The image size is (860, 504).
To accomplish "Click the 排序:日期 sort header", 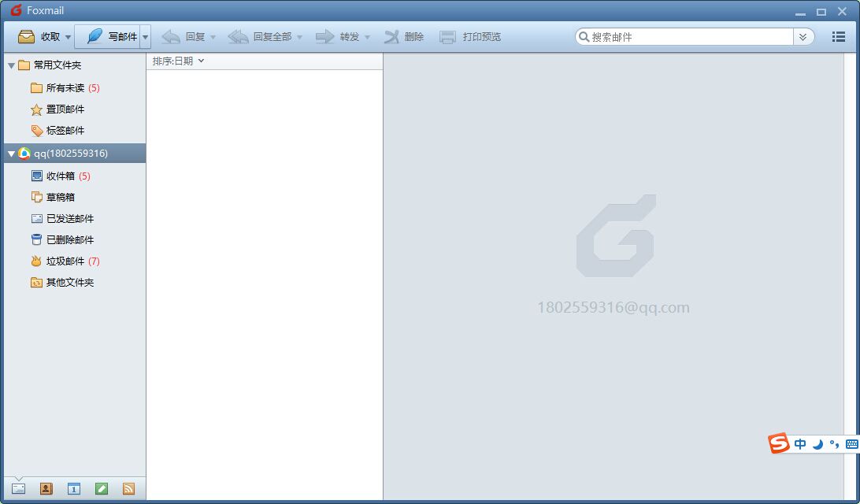I will point(178,61).
